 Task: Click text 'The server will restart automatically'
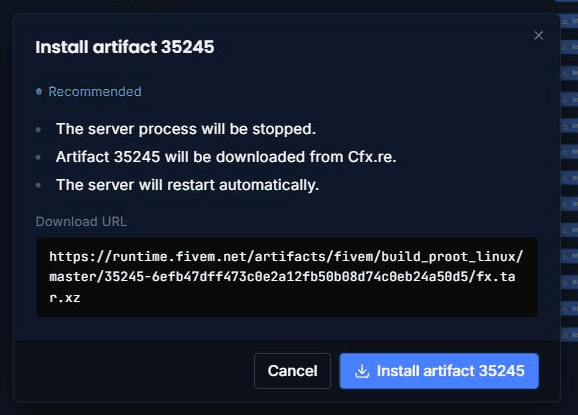tap(187, 185)
